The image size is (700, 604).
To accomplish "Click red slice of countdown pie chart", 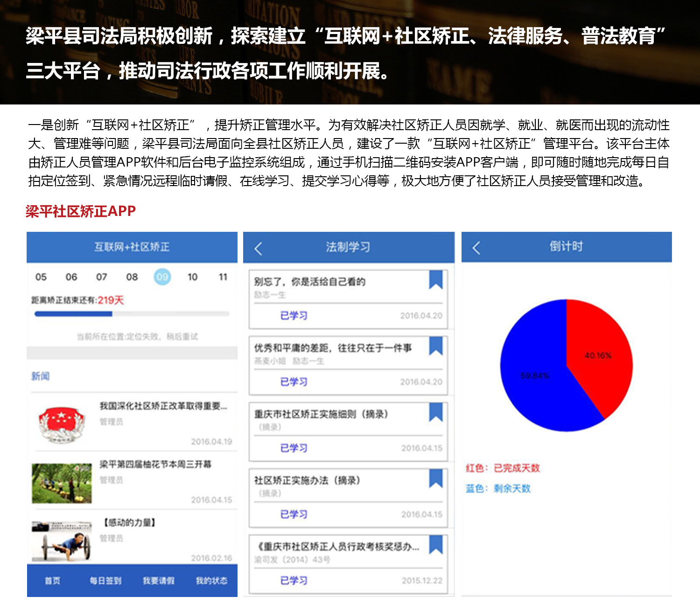I will (598, 354).
